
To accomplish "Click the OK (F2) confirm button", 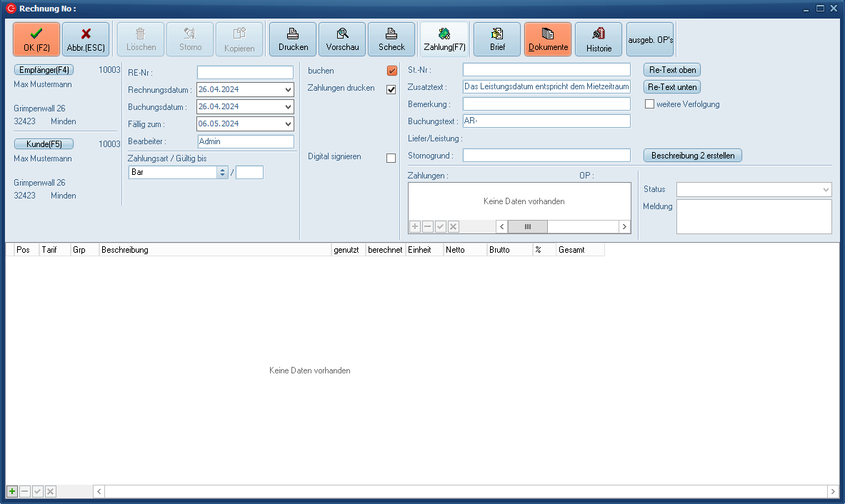I will click(36, 39).
